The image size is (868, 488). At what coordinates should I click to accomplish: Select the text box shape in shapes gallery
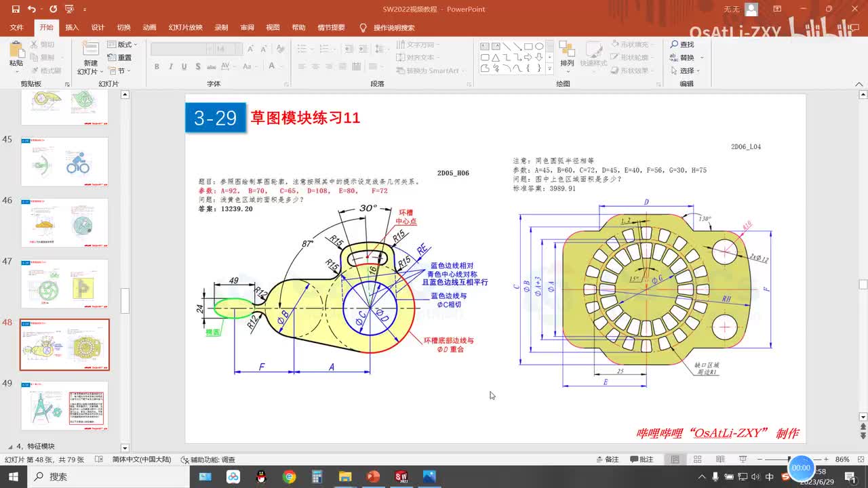tap(485, 47)
